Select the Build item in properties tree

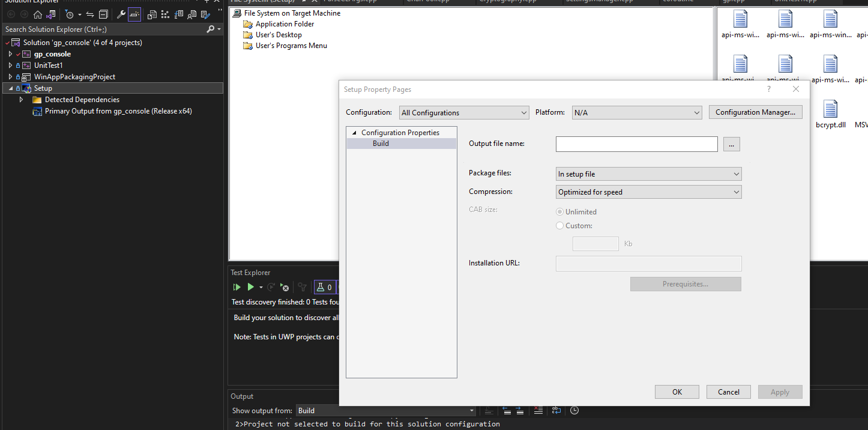click(381, 144)
